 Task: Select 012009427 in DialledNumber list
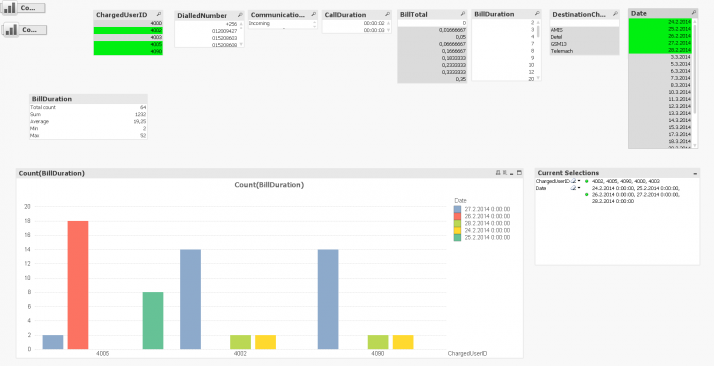click(206, 31)
